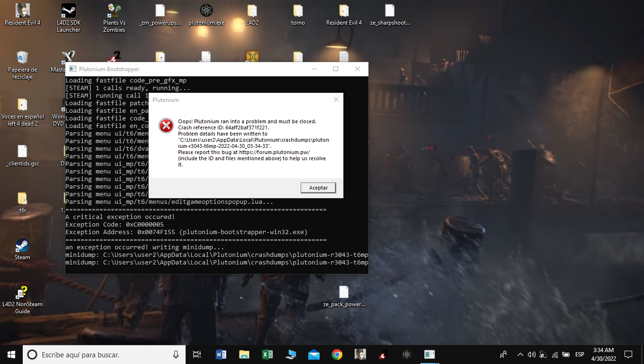The width and height of the screenshot is (644, 364).
Task: Select the Steam desktop shortcut
Action: (22, 249)
